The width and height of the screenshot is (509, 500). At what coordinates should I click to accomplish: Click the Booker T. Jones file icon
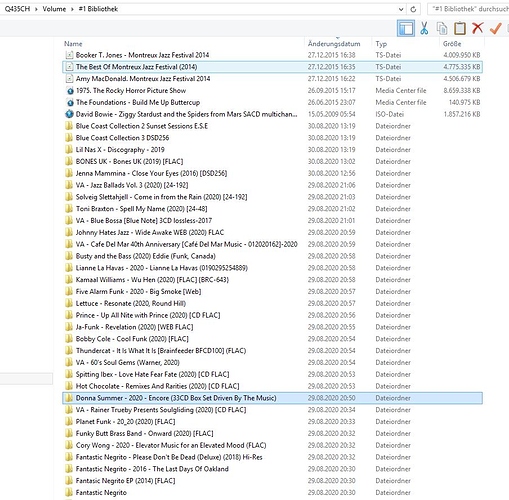click(69, 55)
